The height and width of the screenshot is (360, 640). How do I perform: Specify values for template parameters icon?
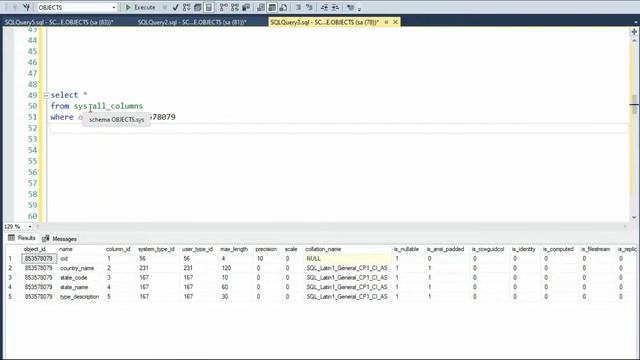pyautogui.click(x=350, y=7)
